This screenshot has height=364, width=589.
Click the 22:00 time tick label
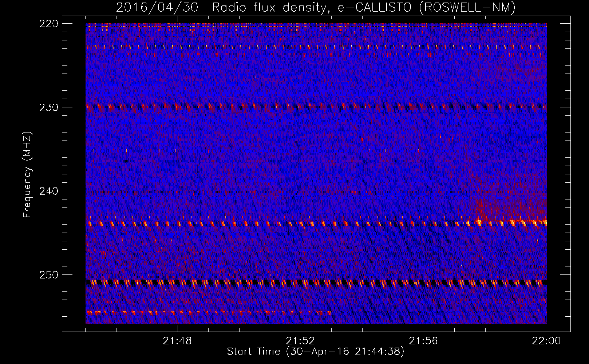[546, 341]
